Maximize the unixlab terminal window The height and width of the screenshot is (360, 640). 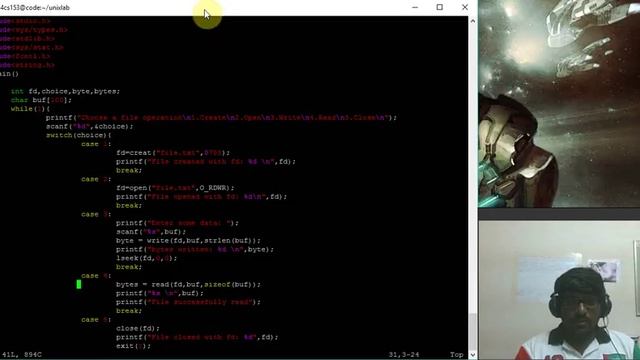click(440, 7)
